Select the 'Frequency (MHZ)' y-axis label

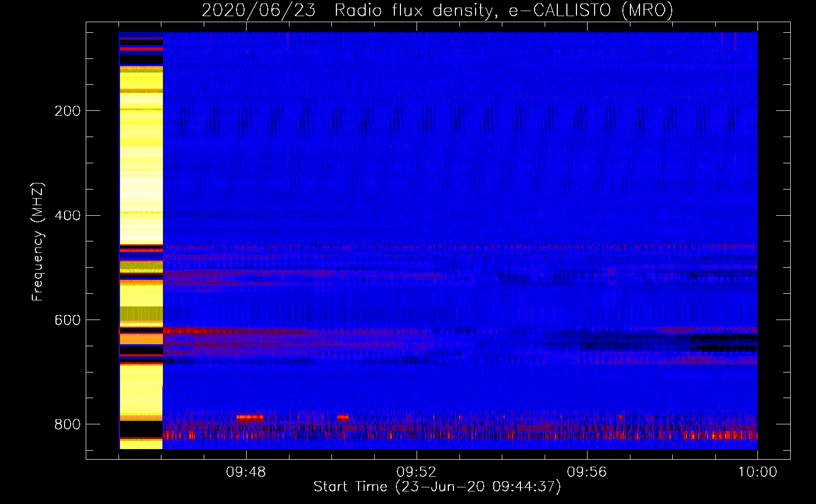point(38,242)
